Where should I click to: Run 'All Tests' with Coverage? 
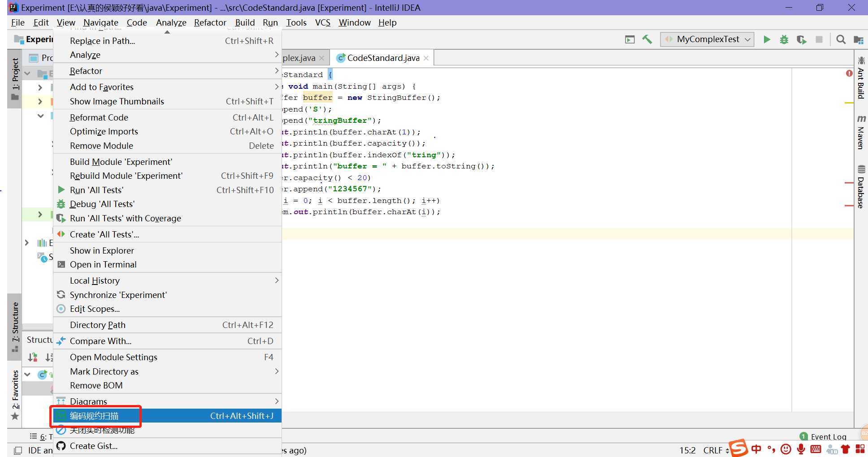167,218
